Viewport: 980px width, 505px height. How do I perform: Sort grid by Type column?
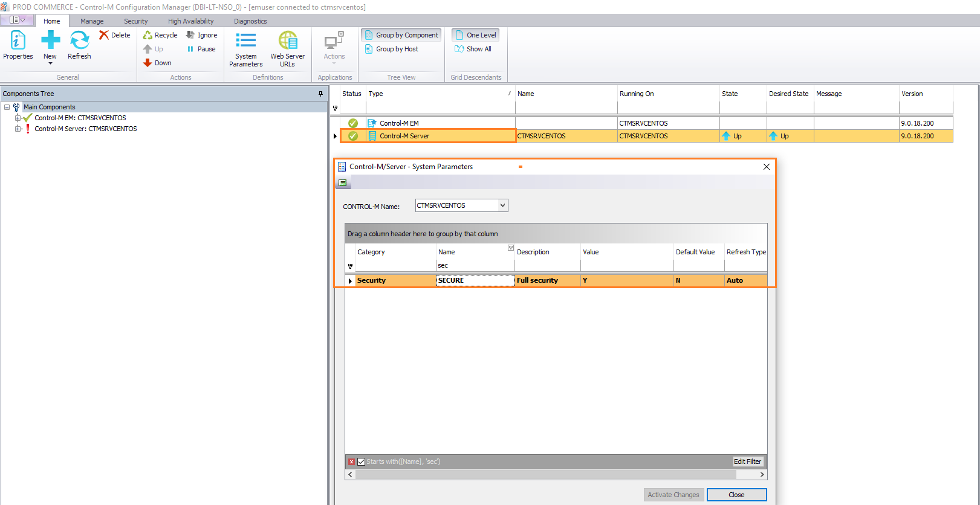440,94
